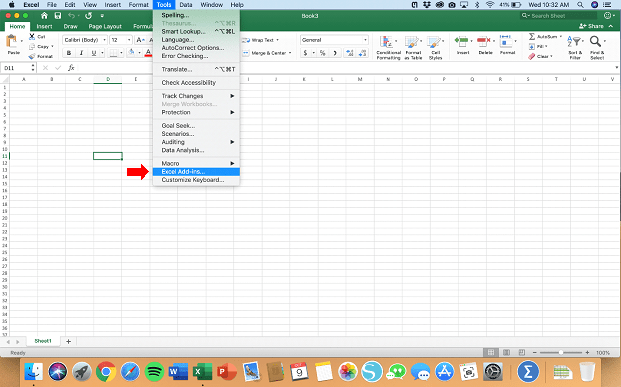The image size is (621, 387).
Task: Choose Customize Keyboard from Tools menu
Action: [196, 180]
